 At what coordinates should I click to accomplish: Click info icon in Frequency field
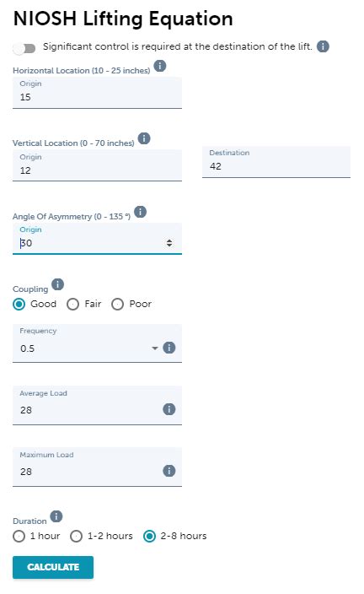click(x=169, y=348)
